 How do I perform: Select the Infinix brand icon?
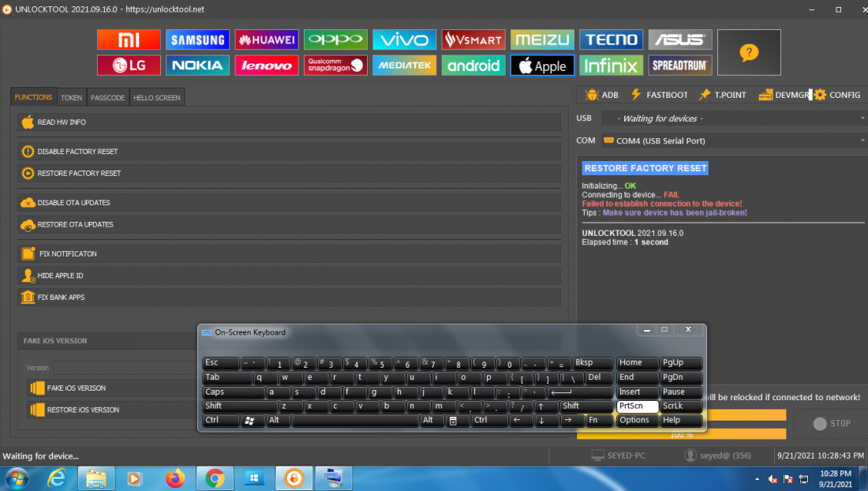[x=611, y=66]
